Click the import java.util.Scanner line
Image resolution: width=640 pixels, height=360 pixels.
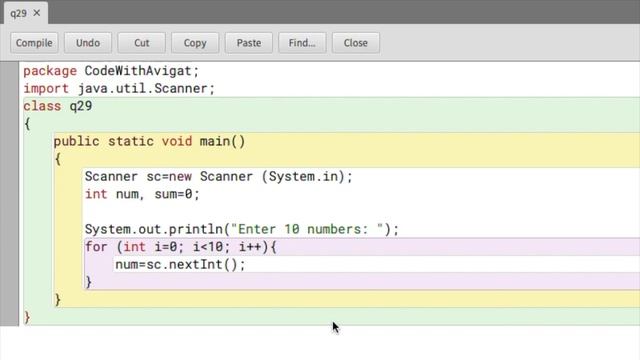click(x=119, y=89)
